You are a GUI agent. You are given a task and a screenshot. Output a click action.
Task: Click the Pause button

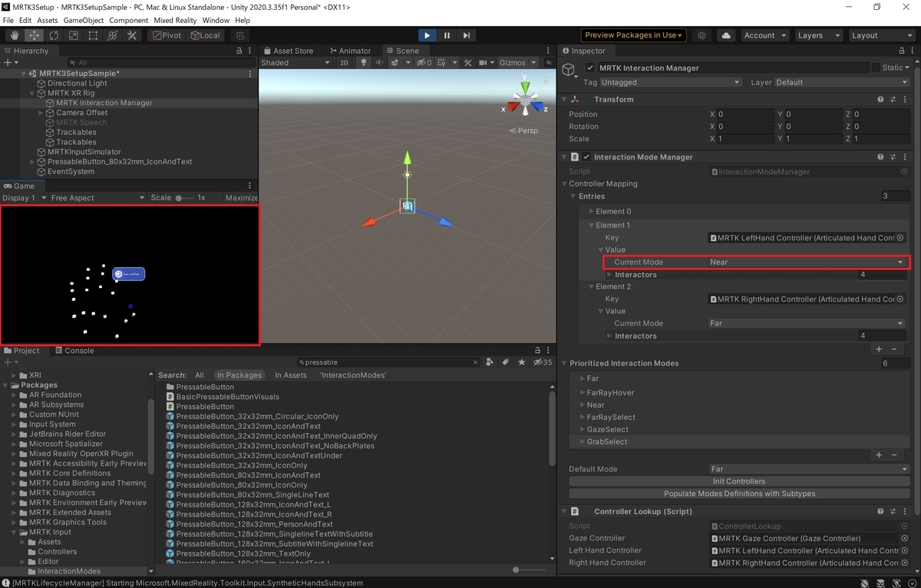point(447,35)
